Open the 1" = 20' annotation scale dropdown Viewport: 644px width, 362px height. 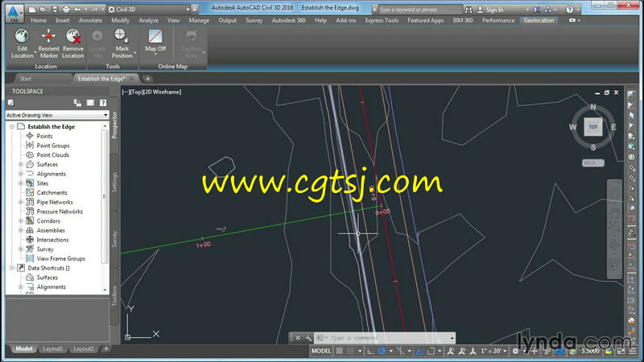pos(493,351)
